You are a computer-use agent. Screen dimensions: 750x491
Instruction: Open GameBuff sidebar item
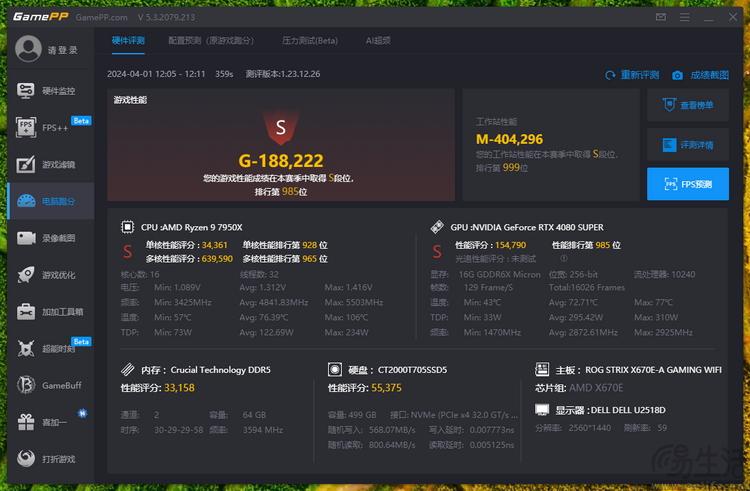point(51,385)
